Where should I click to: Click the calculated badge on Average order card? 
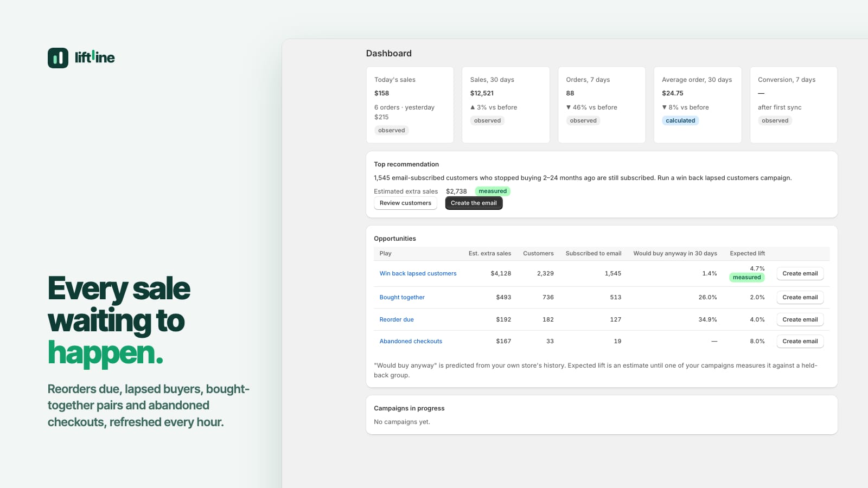click(x=680, y=121)
